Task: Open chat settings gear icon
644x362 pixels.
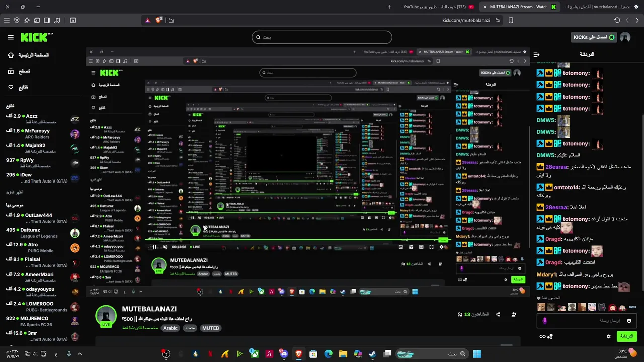Action: 609,336
